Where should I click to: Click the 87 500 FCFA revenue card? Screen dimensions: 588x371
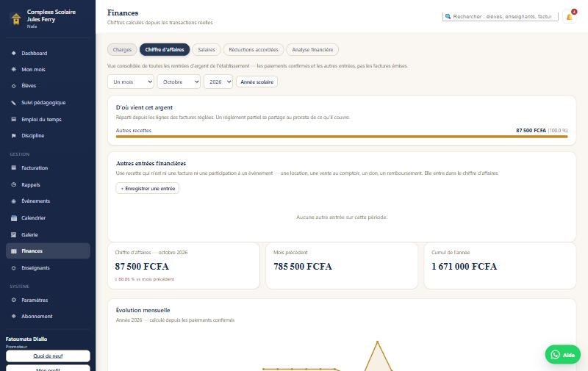click(x=184, y=266)
